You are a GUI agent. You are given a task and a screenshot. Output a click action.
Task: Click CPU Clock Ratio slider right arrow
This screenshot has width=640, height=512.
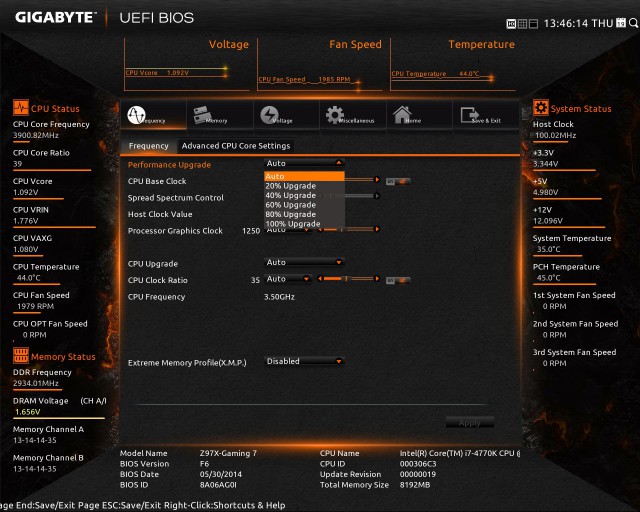pos(377,279)
